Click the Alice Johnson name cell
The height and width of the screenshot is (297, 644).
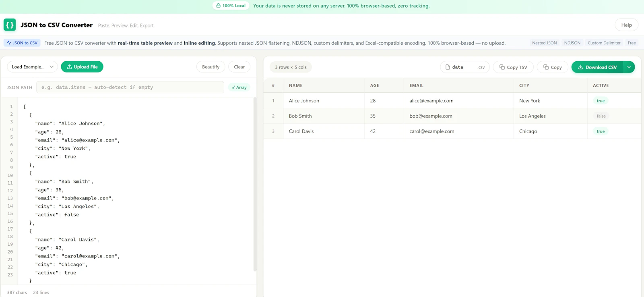(324, 101)
